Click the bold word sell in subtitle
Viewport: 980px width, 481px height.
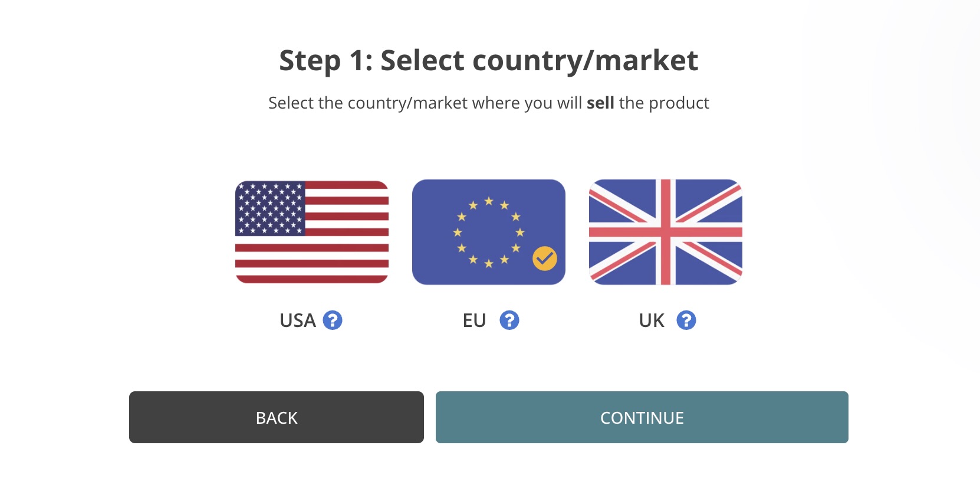tap(600, 103)
